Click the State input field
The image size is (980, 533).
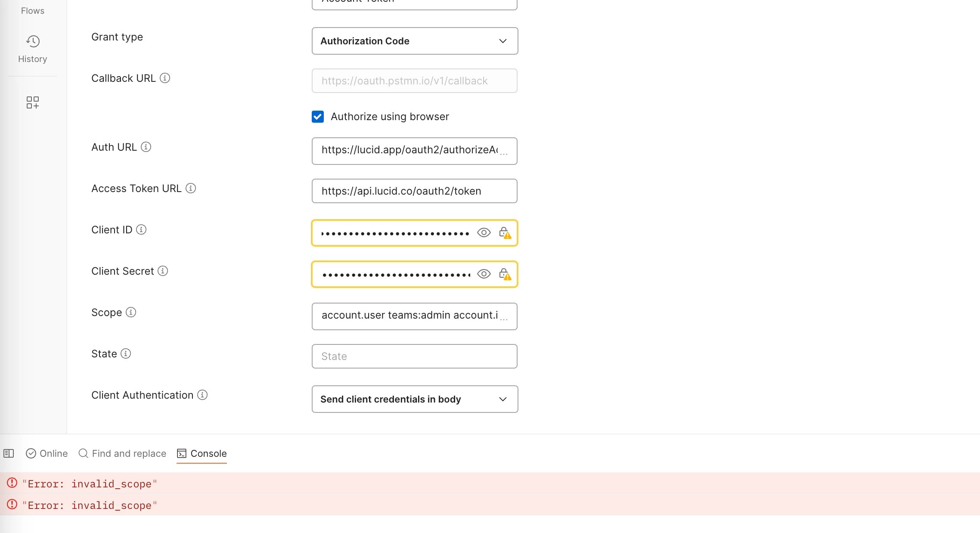pos(414,356)
